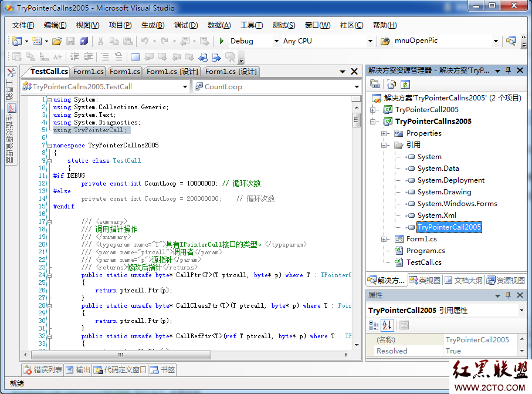Click the Cut scissors icon
This screenshot has height=394, width=532.
(x=100, y=41)
